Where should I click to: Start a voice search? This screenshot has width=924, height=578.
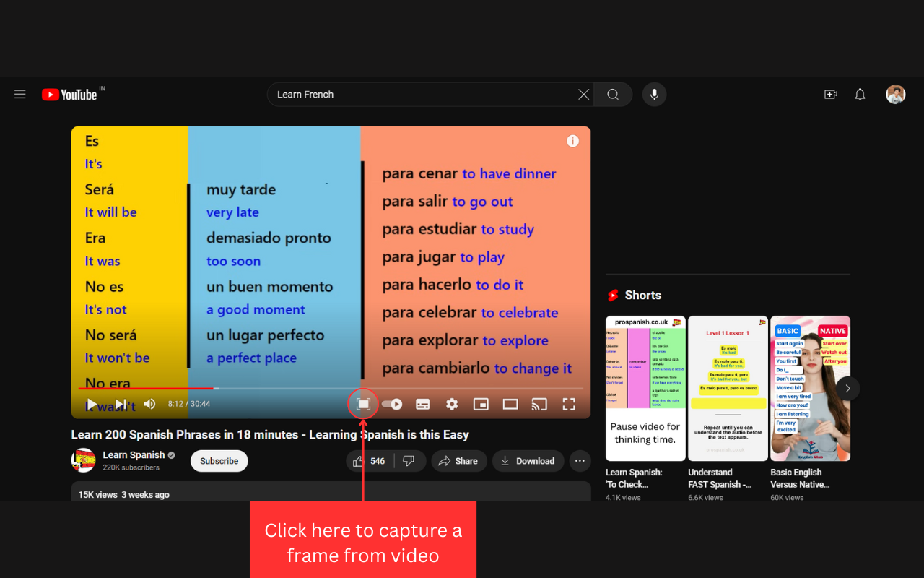(x=654, y=94)
